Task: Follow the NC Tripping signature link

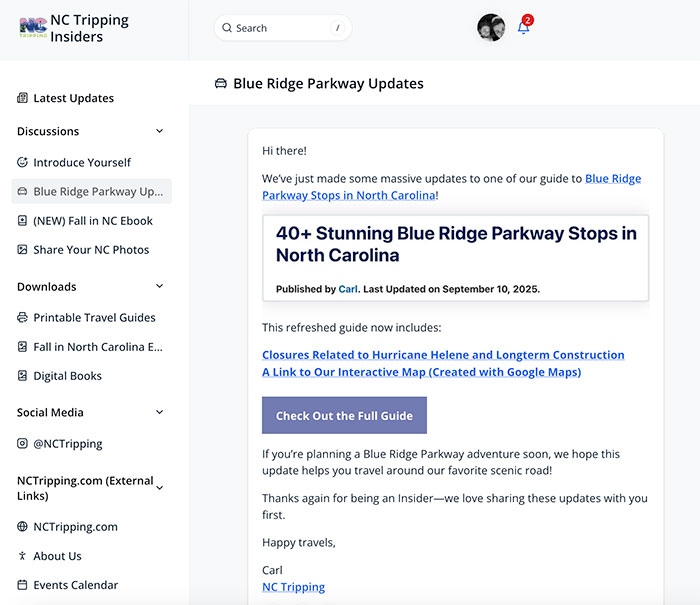Action: pos(293,587)
